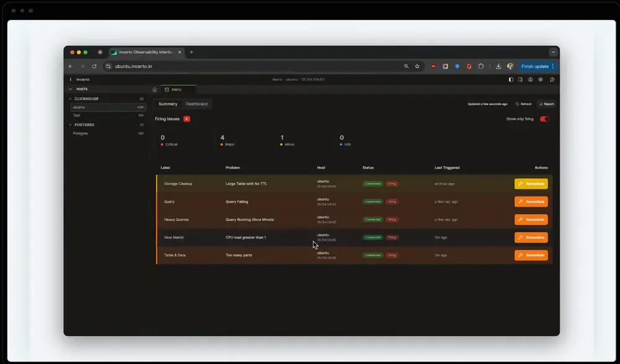
Task: Click Remediate for Too many parts alert
Action: click(x=531, y=255)
